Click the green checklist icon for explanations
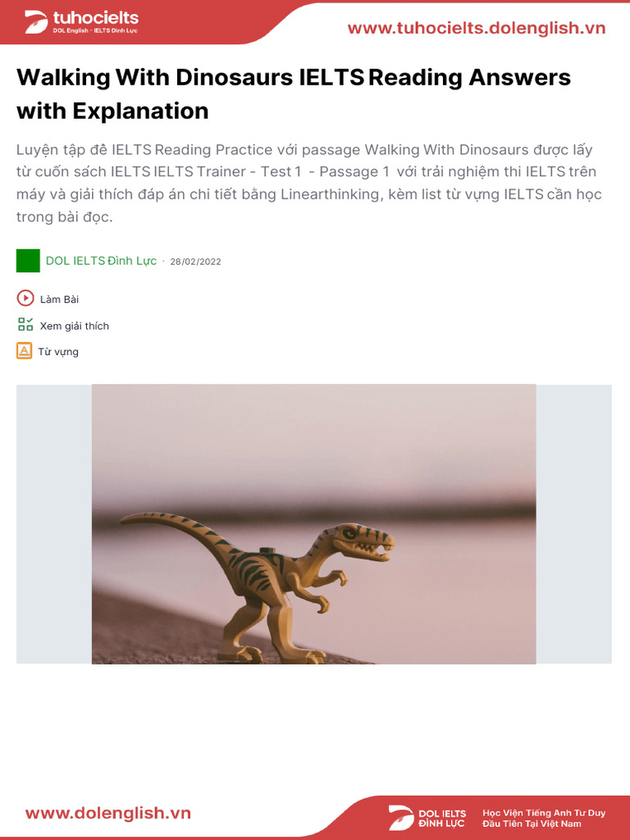630x840 pixels. click(x=25, y=325)
